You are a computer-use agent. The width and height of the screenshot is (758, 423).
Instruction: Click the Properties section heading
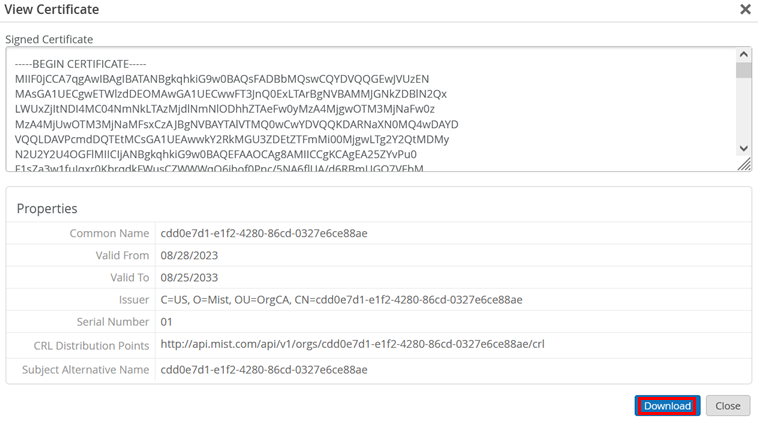tap(47, 208)
